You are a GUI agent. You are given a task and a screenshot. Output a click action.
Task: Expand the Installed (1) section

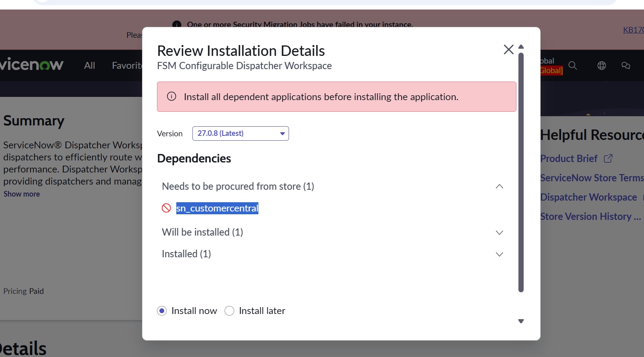(x=499, y=254)
